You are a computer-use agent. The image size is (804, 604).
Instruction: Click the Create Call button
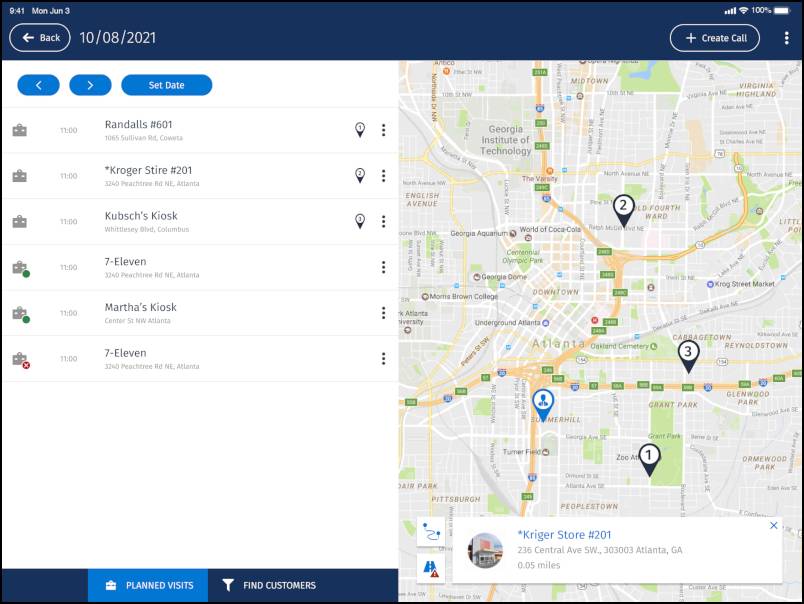715,38
